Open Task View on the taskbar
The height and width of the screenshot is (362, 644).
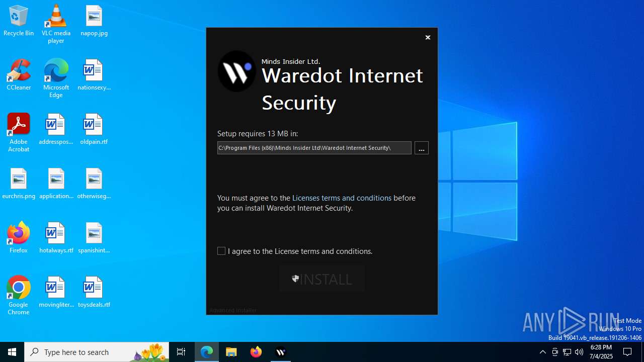tap(181, 352)
